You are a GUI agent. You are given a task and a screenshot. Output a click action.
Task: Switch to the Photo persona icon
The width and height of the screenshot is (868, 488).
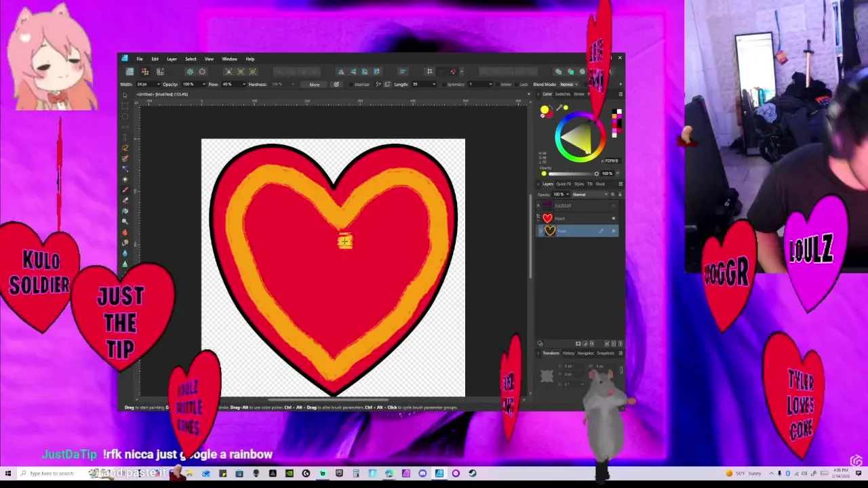point(130,71)
